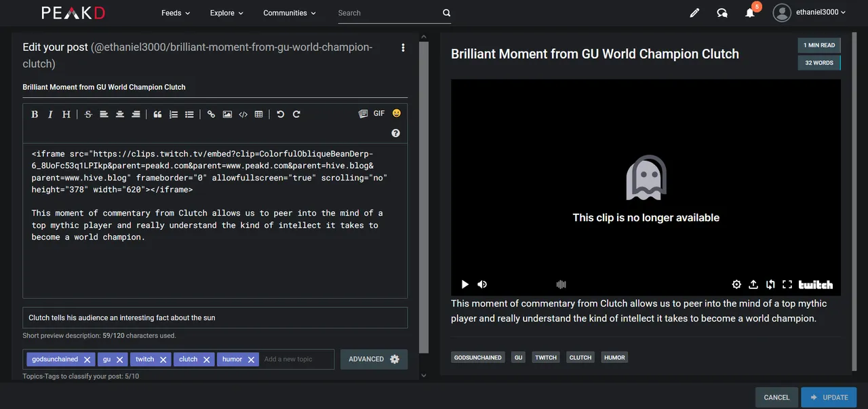
Task: Insert a hyperlink
Action: pos(211,115)
